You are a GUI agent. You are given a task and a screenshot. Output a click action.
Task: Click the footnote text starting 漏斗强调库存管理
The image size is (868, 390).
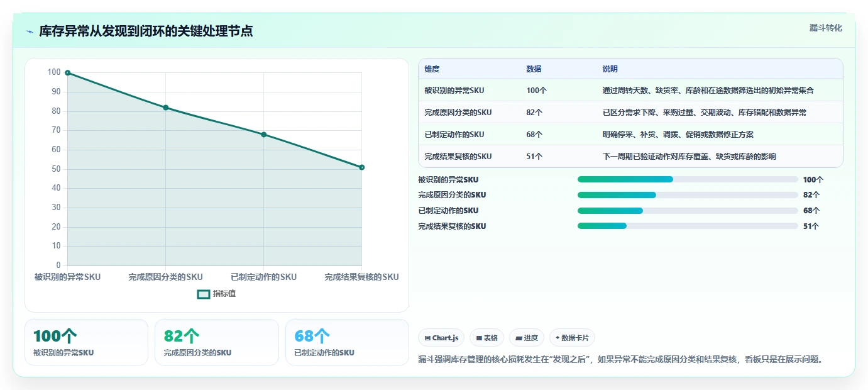(x=621, y=360)
